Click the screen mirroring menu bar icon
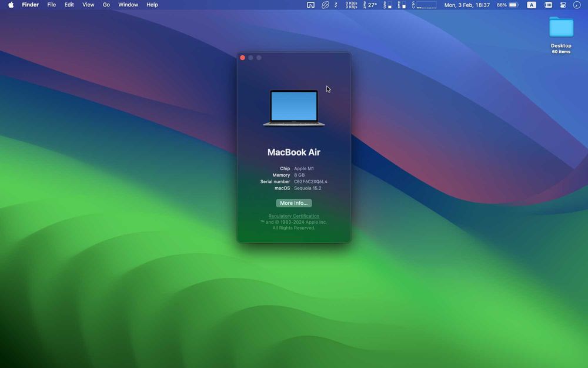 (x=310, y=5)
